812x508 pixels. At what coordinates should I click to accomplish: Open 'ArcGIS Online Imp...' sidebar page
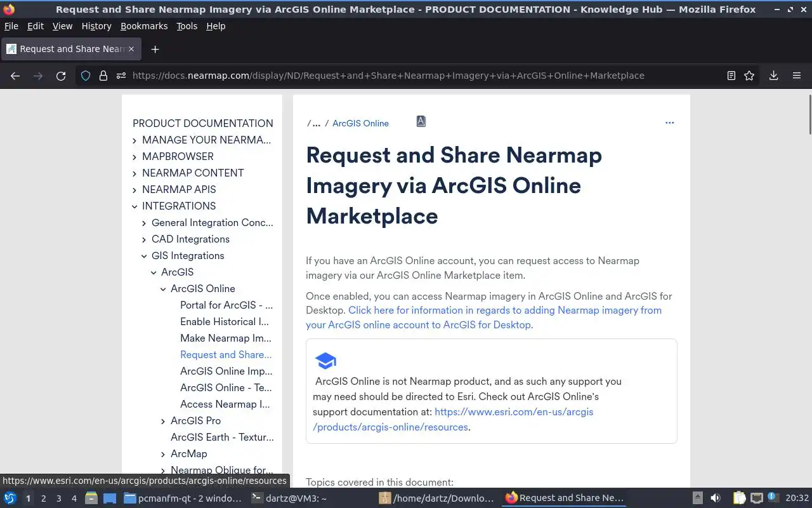coord(226,371)
